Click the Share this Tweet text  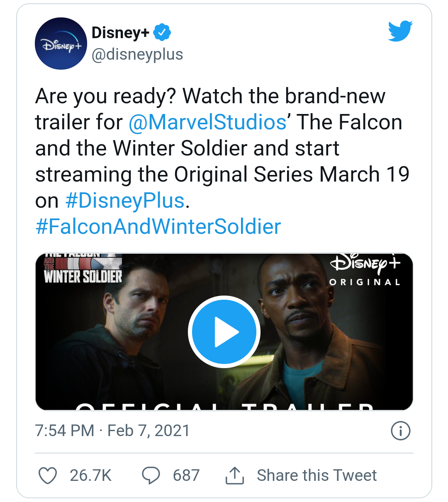click(317, 475)
